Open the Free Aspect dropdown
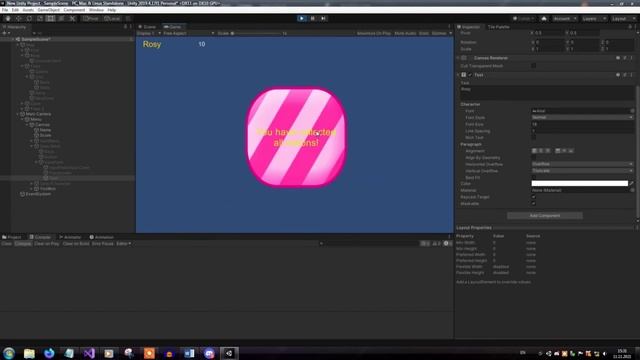Screen dimensions: 640x360 click(189, 33)
